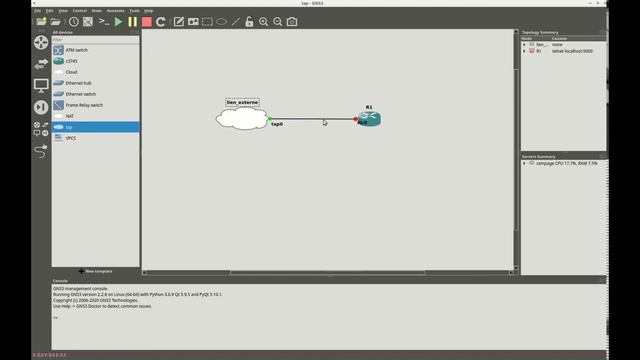
Task: Suspend all nodes with yellow pause button
Action: [133, 22]
